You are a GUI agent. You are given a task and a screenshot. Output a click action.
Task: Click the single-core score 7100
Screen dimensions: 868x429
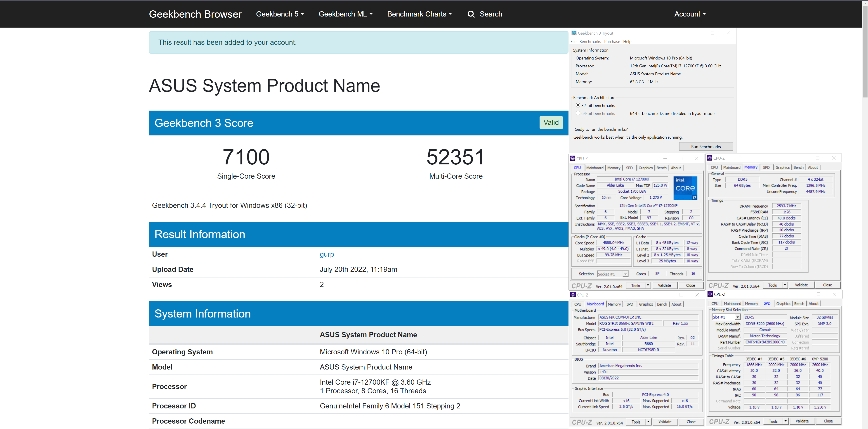coord(246,157)
